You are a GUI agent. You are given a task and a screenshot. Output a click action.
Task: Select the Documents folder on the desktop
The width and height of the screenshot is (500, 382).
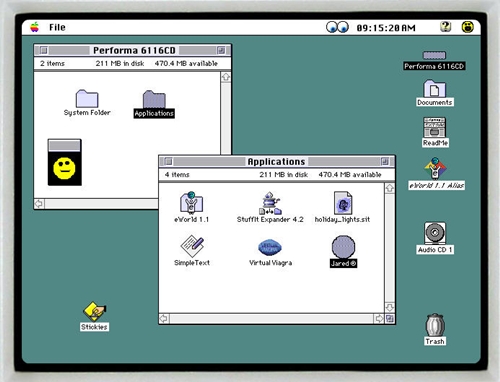tap(434, 88)
